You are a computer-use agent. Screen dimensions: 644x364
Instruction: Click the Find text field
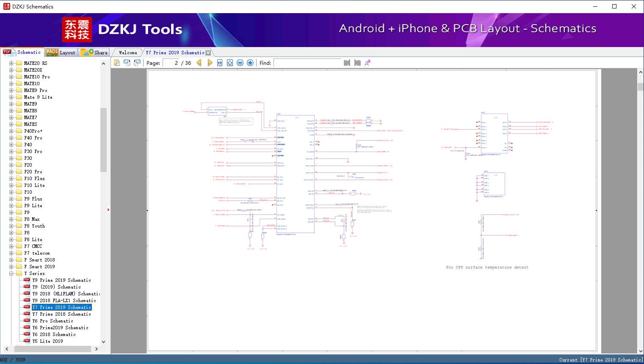tap(307, 63)
